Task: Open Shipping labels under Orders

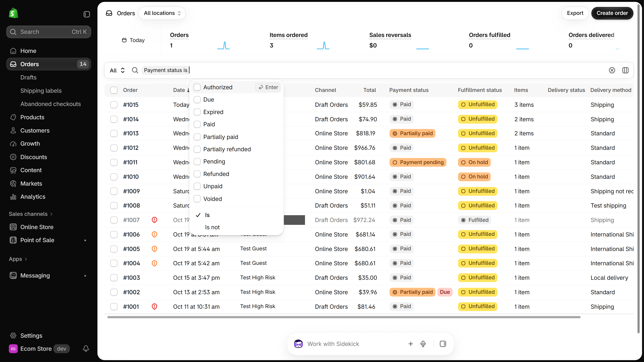Action: click(x=41, y=91)
